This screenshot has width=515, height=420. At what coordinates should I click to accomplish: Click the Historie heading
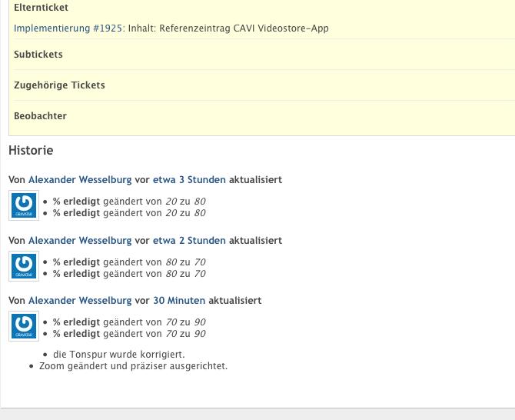(x=31, y=150)
